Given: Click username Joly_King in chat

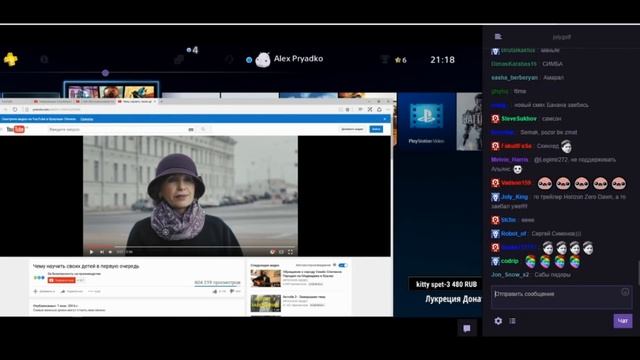Looking at the screenshot, I should (x=514, y=197).
